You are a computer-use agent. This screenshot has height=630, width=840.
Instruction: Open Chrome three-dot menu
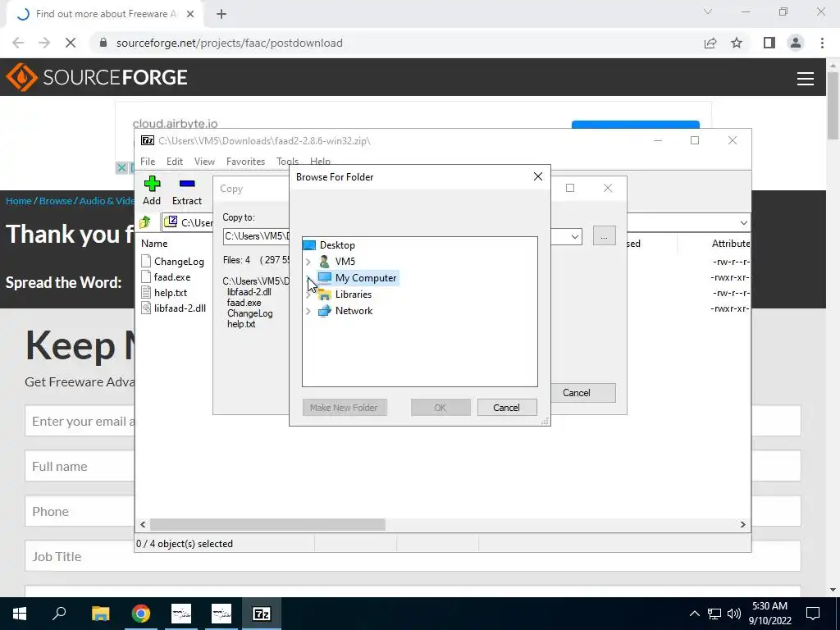[822, 43]
